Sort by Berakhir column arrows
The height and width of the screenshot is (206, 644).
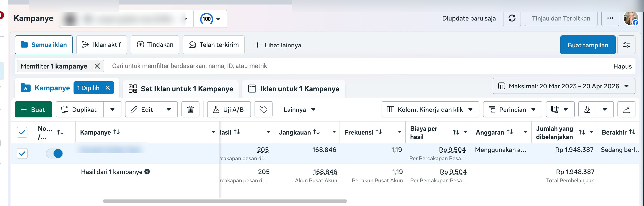632,132
